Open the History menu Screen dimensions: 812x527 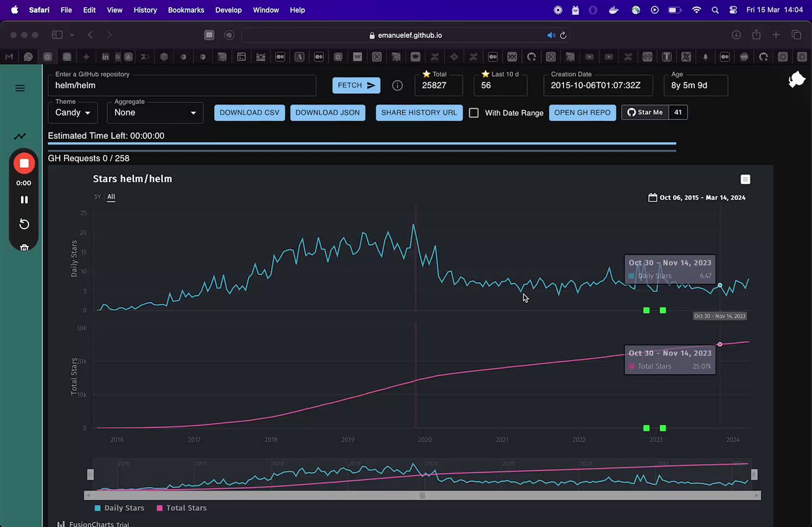pyautogui.click(x=145, y=10)
